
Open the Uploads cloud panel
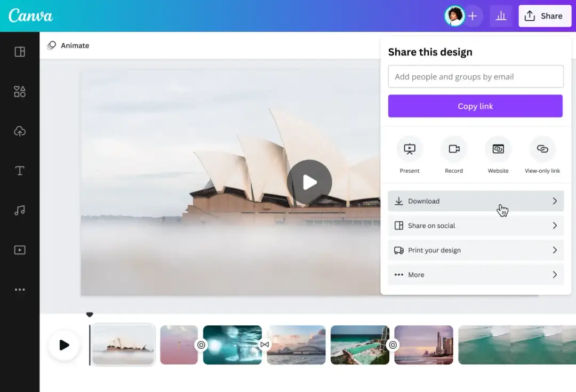click(20, 131)
